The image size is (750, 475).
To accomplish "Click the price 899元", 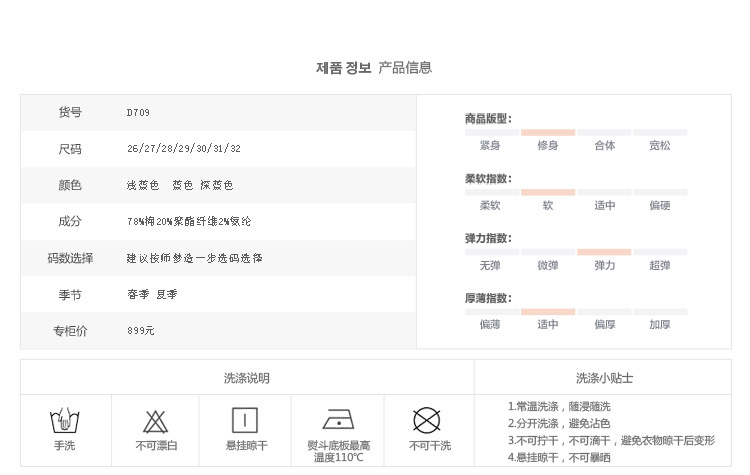I will [x=141, y=331].
